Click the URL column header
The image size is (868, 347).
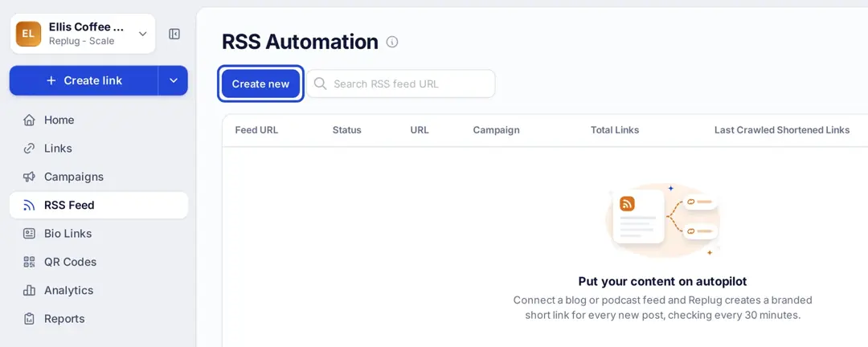(420, 130)
